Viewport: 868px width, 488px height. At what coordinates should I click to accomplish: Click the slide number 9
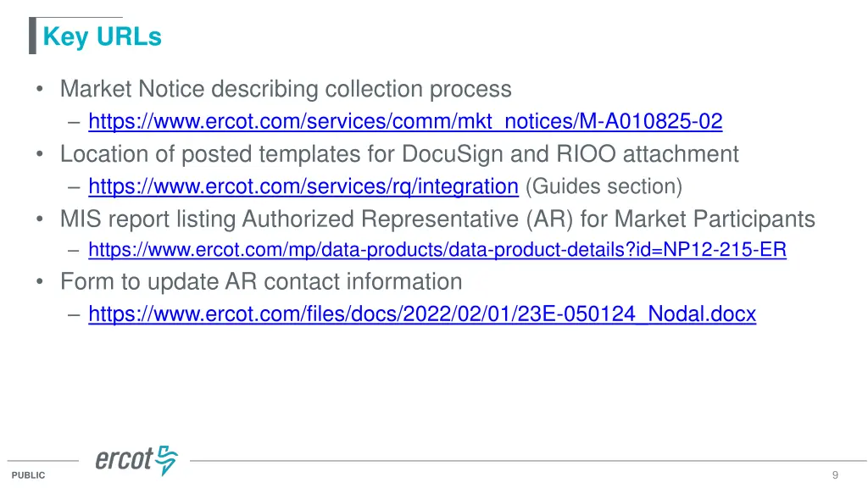(x=835, y=474)
